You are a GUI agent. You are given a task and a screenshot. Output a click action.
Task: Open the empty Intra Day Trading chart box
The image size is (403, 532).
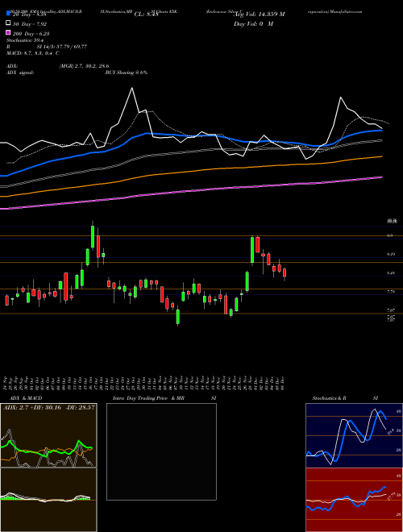click(x=161, y=451)
